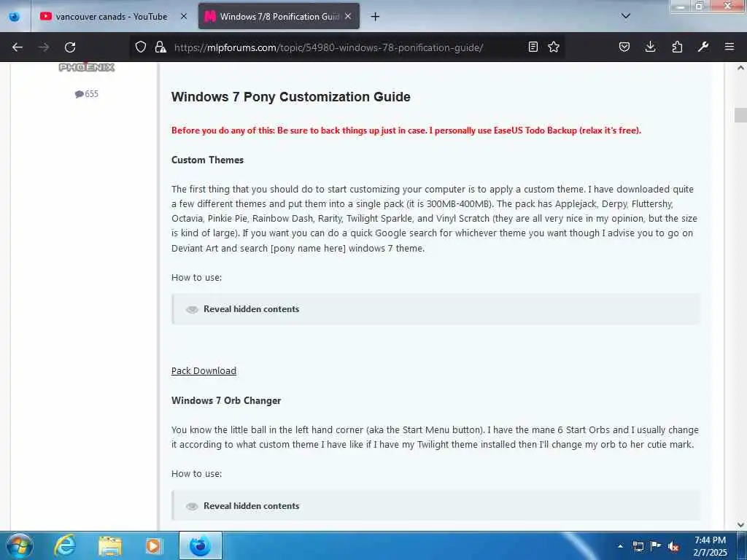747x560 pixels.
Task: Open the Pack Download link
Action: click(x=204, y=371)
